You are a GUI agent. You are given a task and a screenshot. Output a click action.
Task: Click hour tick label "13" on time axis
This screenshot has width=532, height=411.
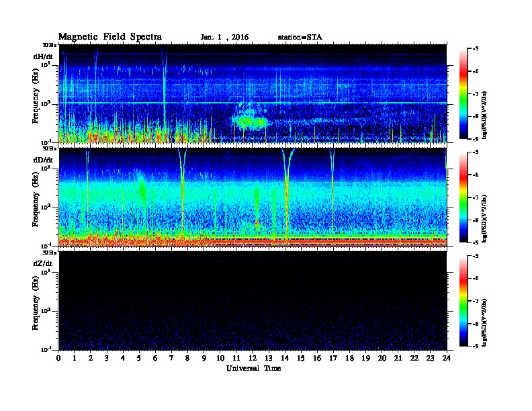tap(269, 358)
